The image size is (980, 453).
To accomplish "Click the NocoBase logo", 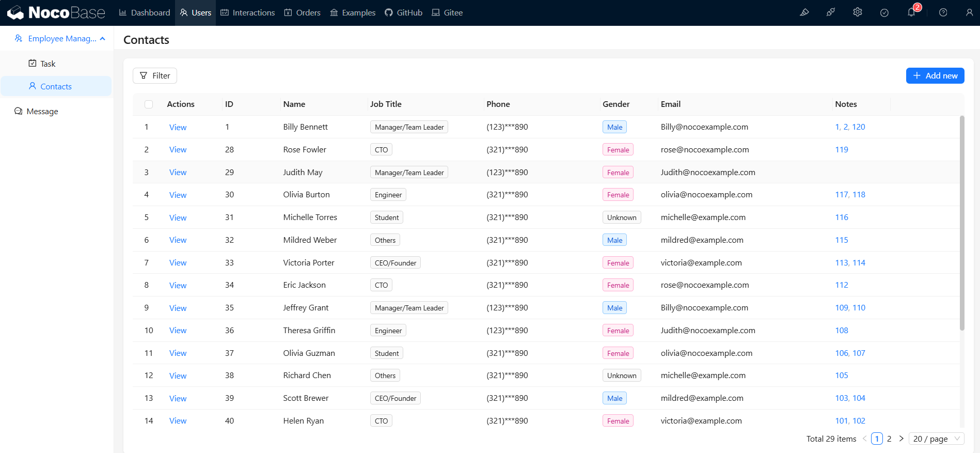I will [56, 12].
